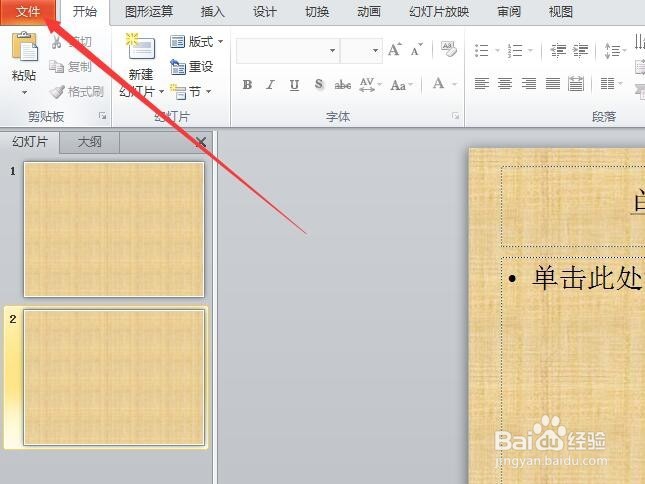Select slide 1 thumbnail
Image resolution: width=645 pixels, height=484 pixels.
coord(114,229)
